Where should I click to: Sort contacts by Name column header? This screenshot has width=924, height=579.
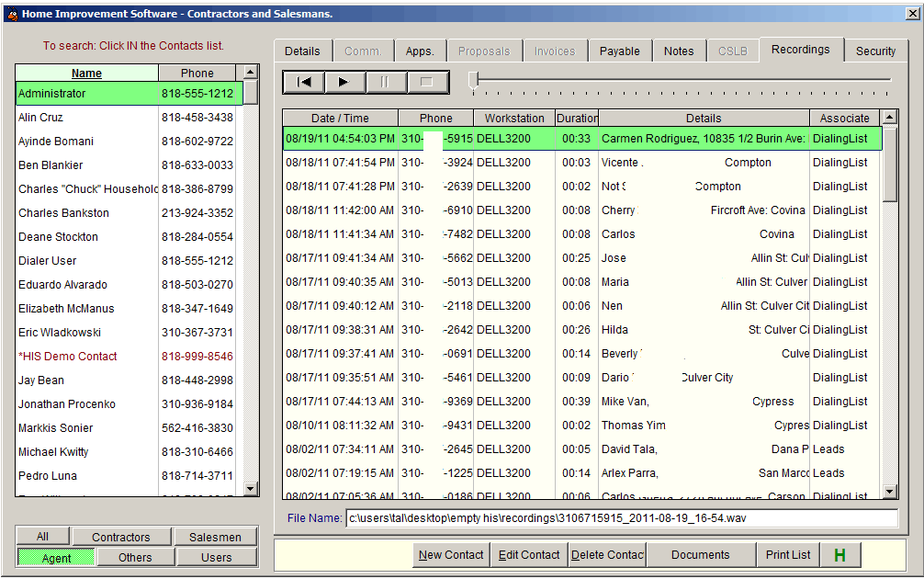tap(86, 74)
